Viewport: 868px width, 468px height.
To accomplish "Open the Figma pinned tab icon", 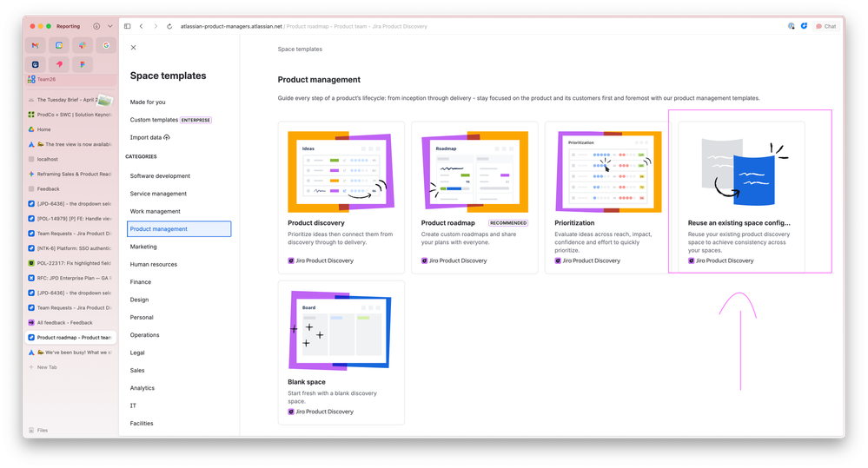I will pyautogui.click(x=82, y=64).
